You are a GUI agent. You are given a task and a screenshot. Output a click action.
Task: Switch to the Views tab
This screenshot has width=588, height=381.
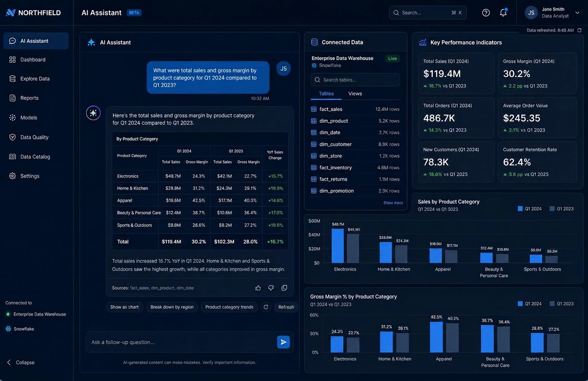point(355,94)
